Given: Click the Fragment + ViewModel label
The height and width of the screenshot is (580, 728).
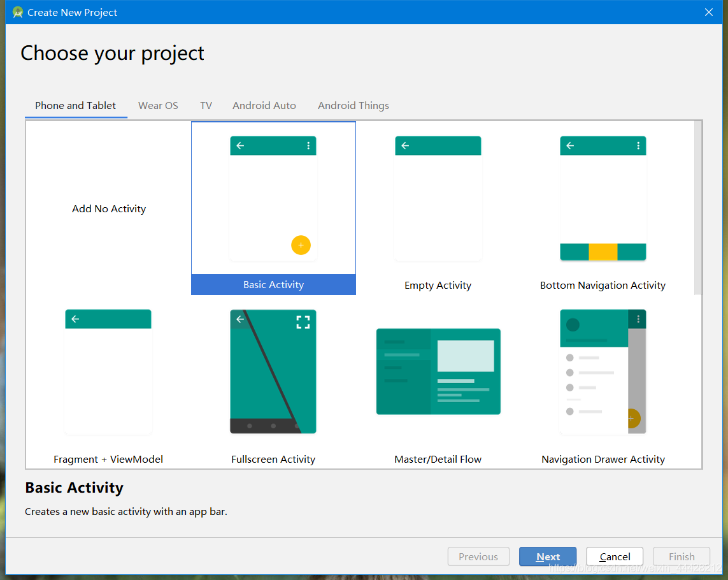Looking at the screenshot, I should tap(108, 459).
